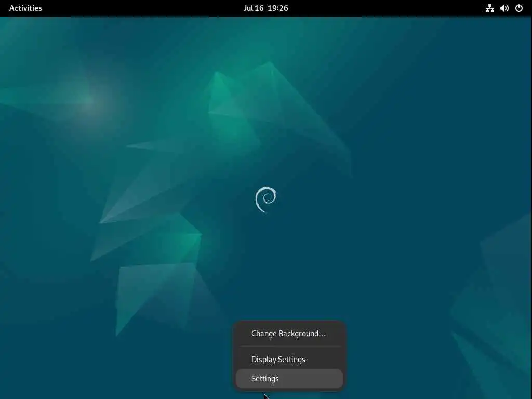This screenshot has height=399, width=532.
Task: Open the Activities overview
Action: click(25, 8)
